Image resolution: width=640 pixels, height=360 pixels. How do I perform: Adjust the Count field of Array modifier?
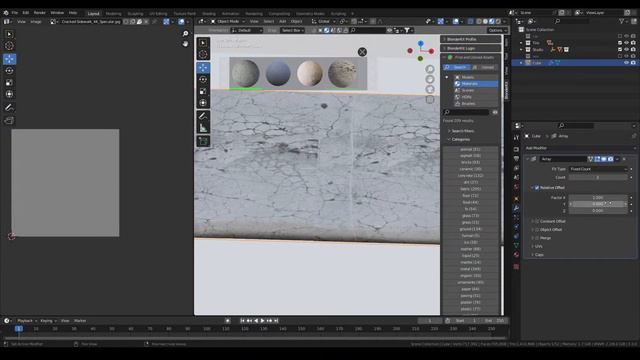598,178
